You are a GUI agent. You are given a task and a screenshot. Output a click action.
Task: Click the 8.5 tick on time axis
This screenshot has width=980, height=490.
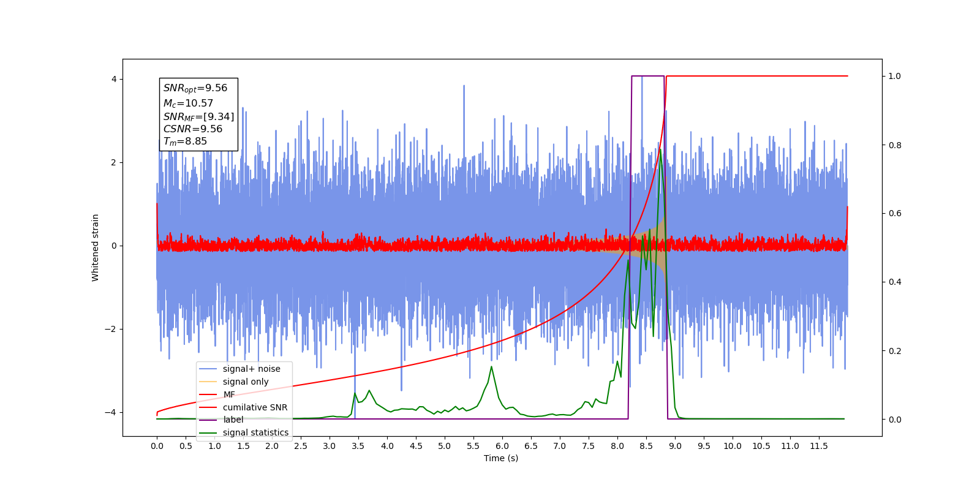tap(646, 446)
